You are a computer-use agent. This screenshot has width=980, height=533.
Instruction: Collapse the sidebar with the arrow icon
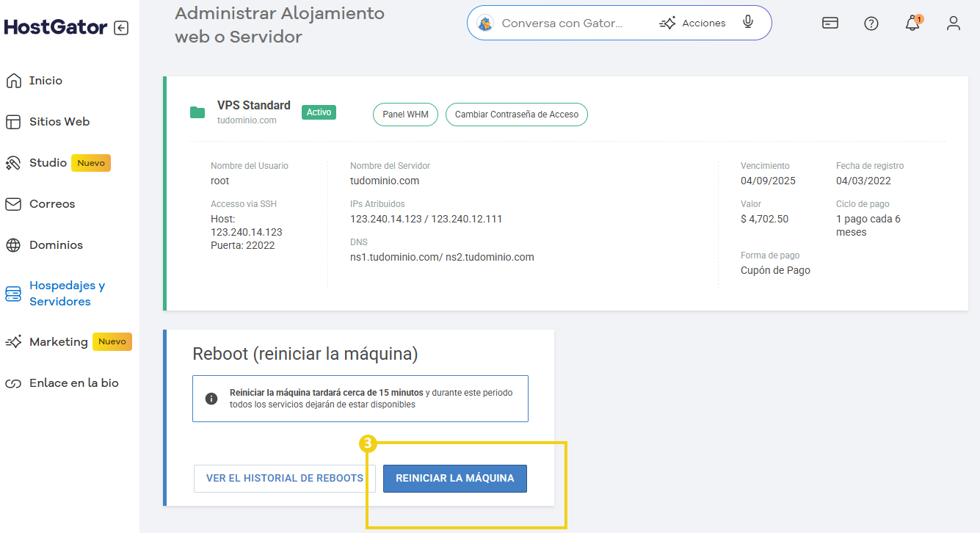122,28
